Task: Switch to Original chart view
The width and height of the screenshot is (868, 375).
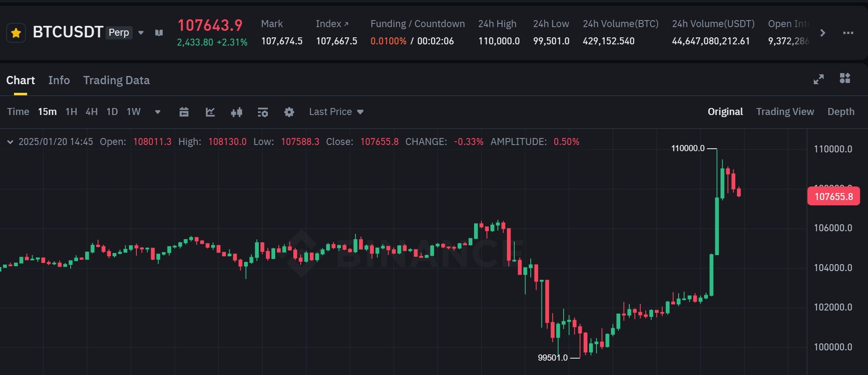Action: tap(725, 112)
